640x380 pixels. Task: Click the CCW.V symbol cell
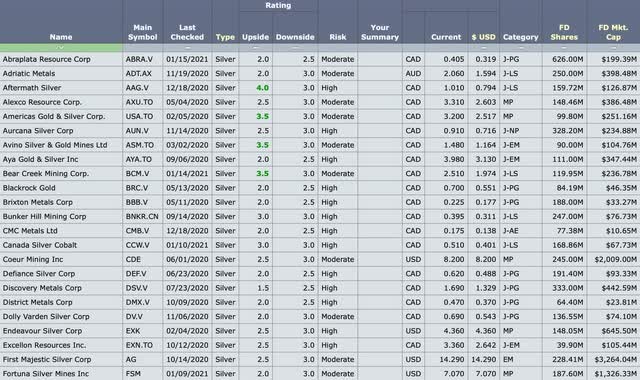pyautogui.click(x=138, y=245)
